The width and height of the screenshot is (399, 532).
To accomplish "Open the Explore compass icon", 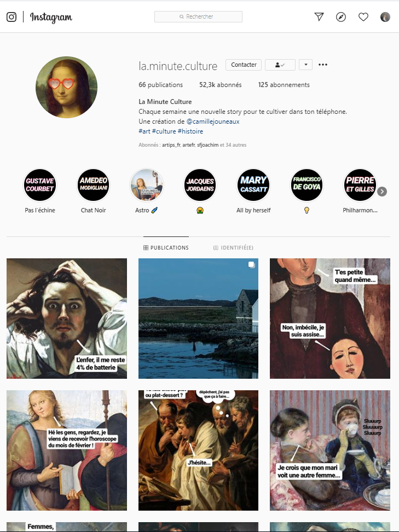I will click(341, 16).
